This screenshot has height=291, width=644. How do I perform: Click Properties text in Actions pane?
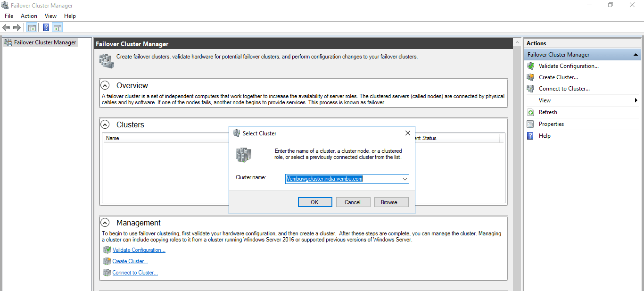[551, 124]
